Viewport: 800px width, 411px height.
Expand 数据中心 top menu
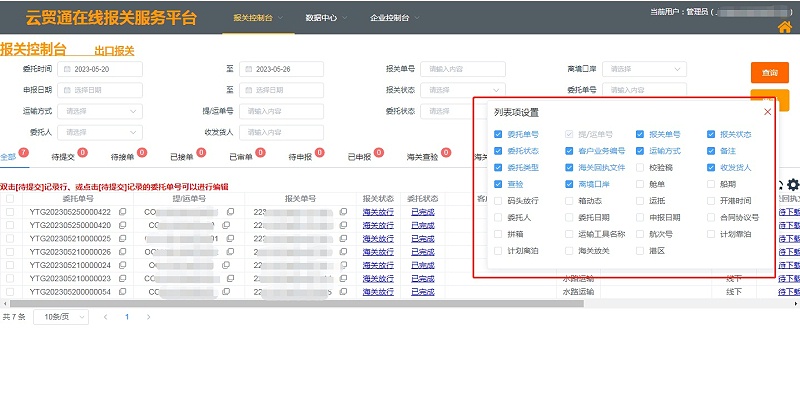pyautogui.click(x=326, y=17)
